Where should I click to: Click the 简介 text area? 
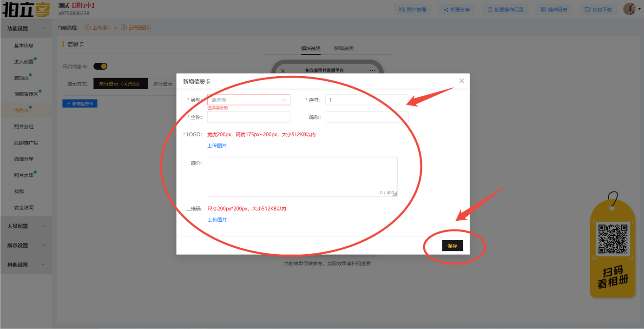tap(302, 176)
